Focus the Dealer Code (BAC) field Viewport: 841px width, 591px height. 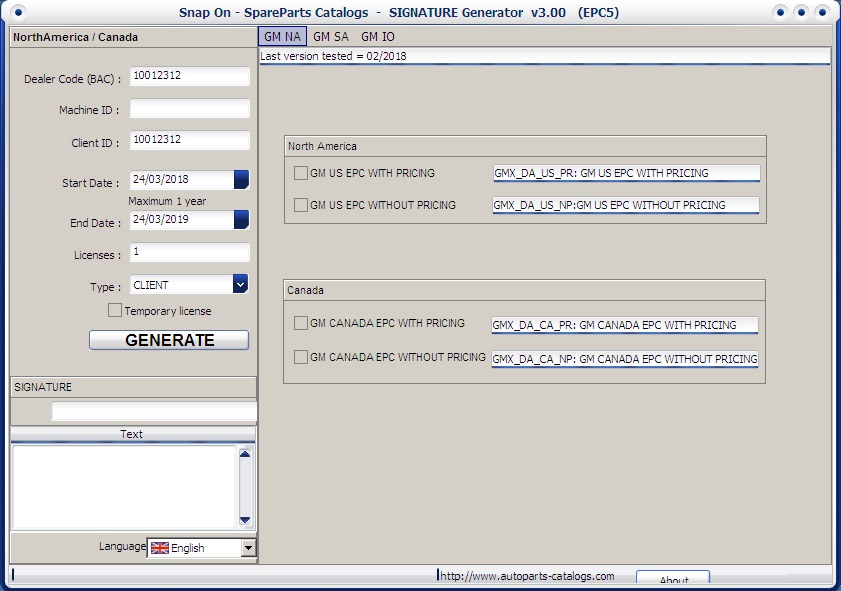click(x=189, y=76)
